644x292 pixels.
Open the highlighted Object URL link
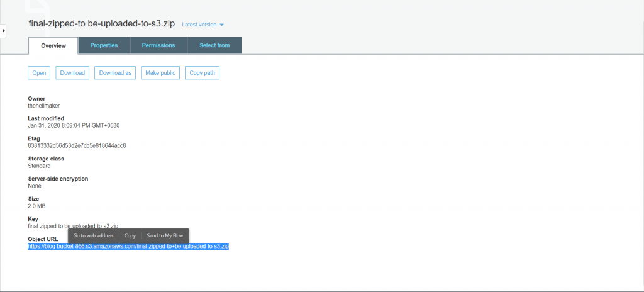pos(128,247)
